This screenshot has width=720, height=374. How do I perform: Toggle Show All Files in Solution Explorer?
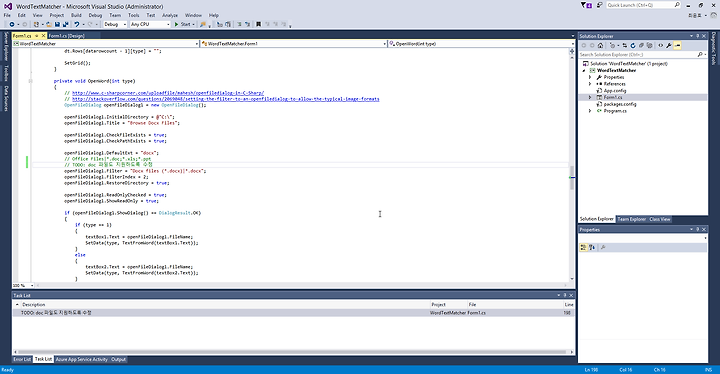point(649,45)
